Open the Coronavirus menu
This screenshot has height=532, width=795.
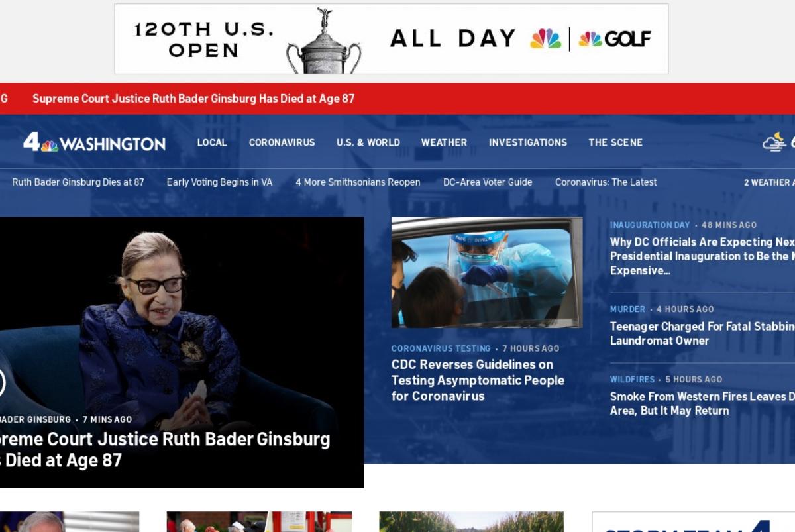282,142
